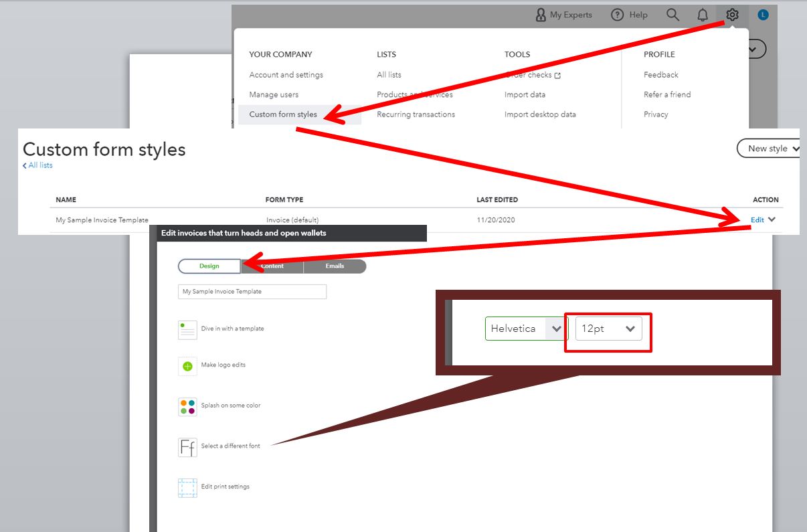
Task: Click the 11/20/2020 last edited cell
Action: (496, 219)
